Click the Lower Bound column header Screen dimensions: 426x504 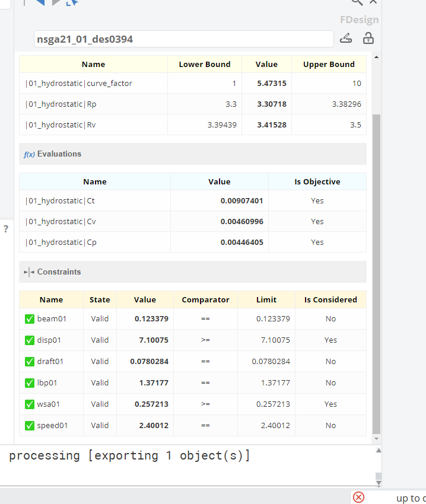pos(205,64)
